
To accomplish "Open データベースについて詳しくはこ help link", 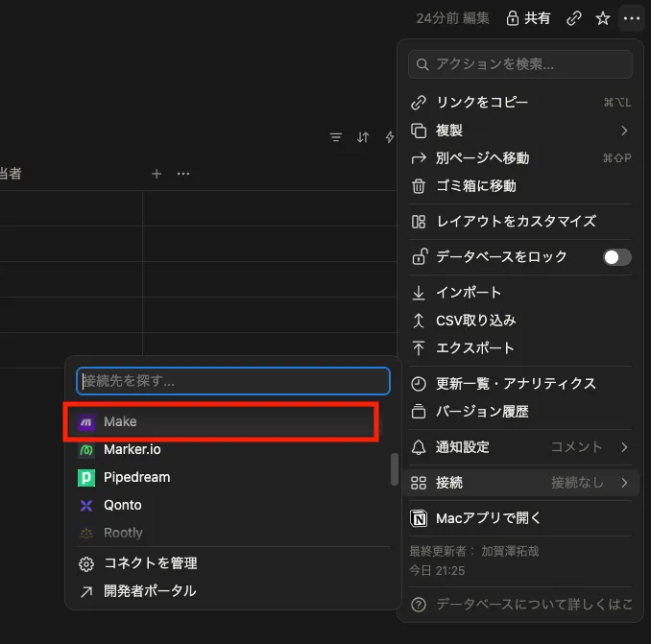I will (x=520, y=604).
